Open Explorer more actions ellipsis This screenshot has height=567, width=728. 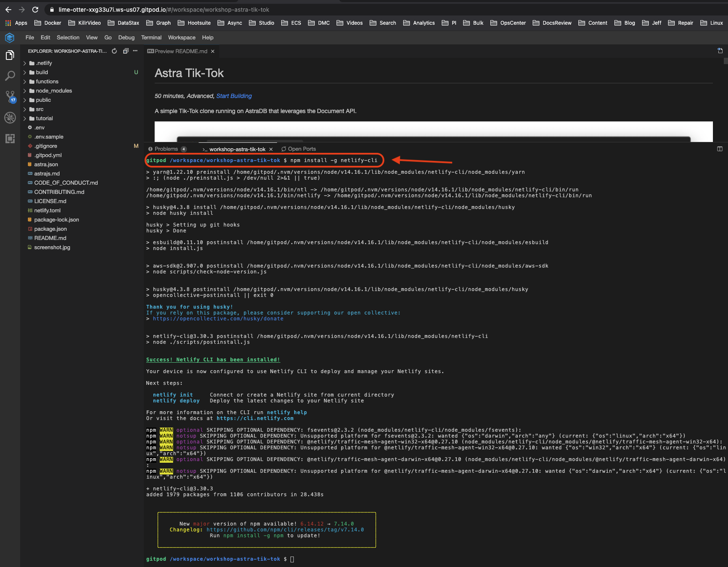[135, 51]
